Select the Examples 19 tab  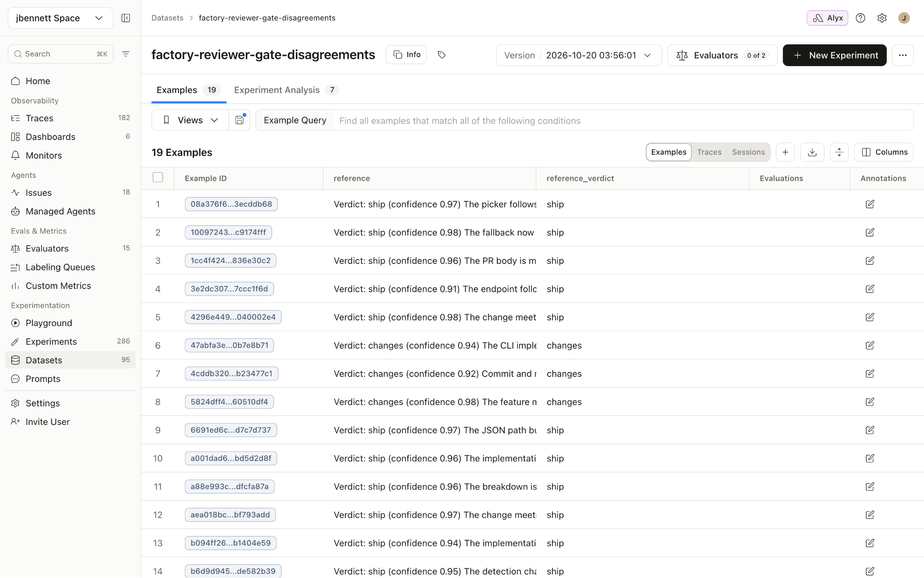[189, 90]
